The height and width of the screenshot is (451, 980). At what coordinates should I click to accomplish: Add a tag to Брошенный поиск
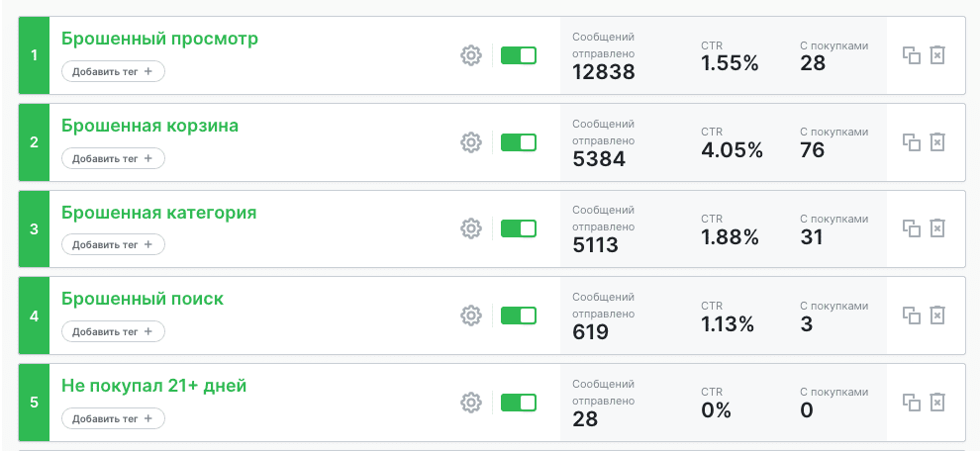113,331
